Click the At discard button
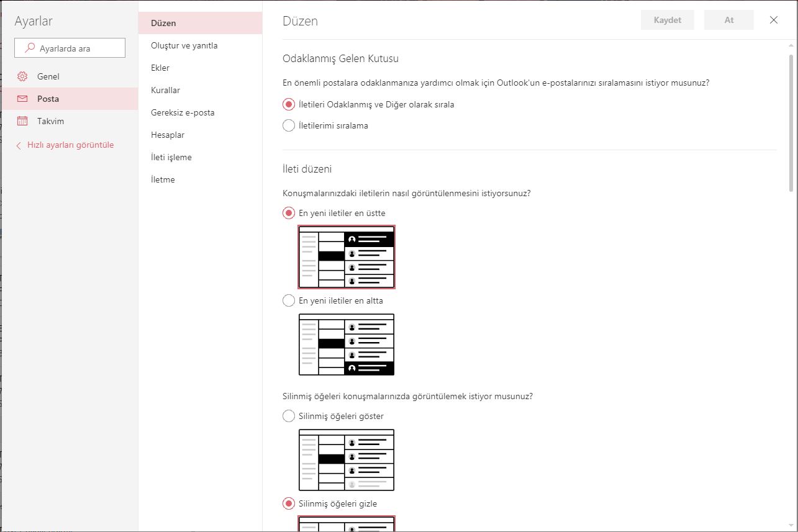Image resolution: width=798 pixels, height=532 pixels. (x=729, y=20)
